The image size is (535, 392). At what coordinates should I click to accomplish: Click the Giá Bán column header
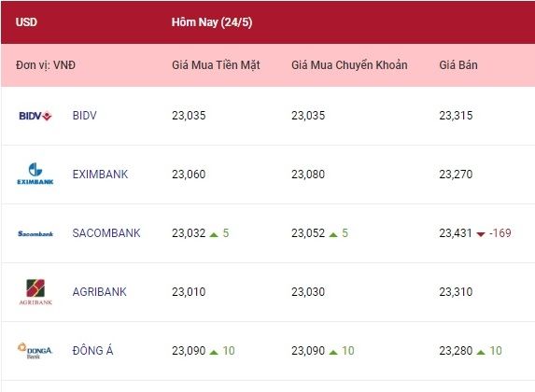coord(458,64)
